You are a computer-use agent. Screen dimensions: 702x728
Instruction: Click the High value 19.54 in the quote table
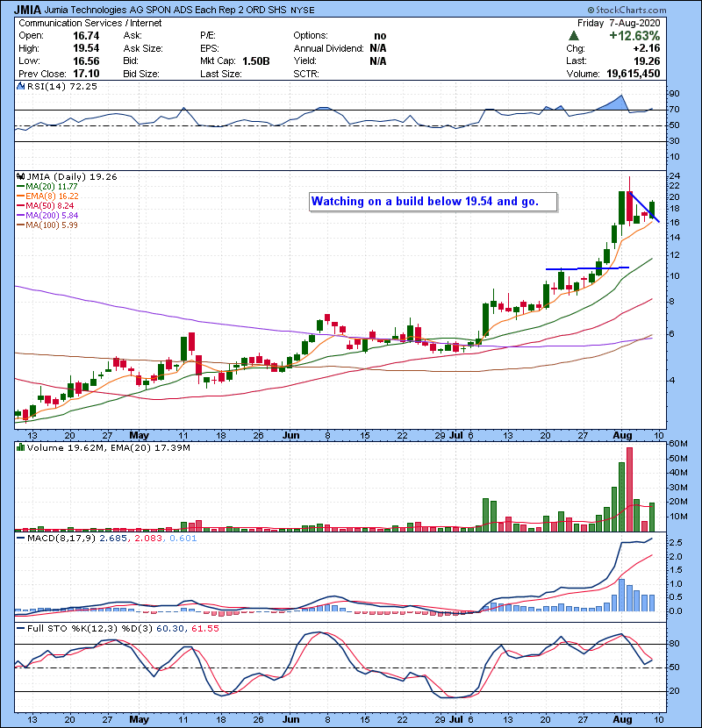coord(86,48)
